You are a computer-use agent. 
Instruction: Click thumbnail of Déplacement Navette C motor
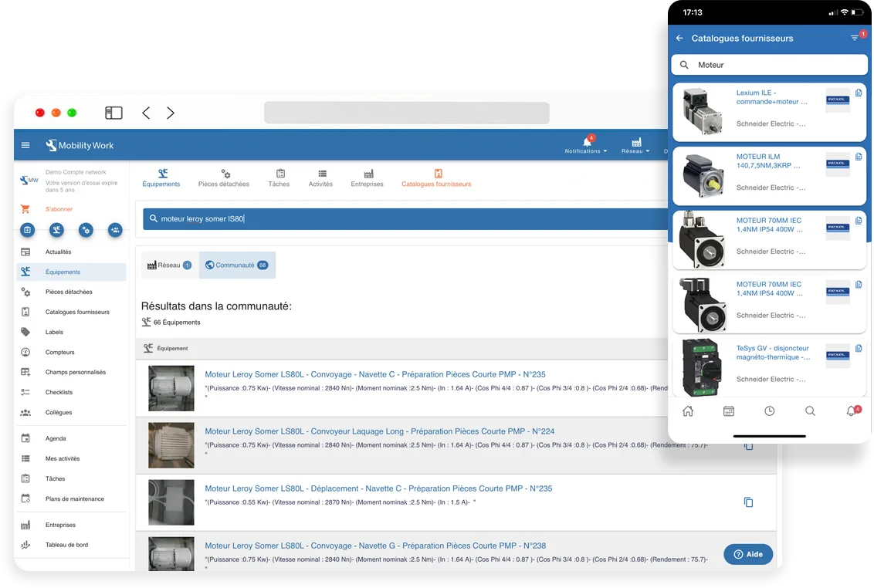(171, 502)
